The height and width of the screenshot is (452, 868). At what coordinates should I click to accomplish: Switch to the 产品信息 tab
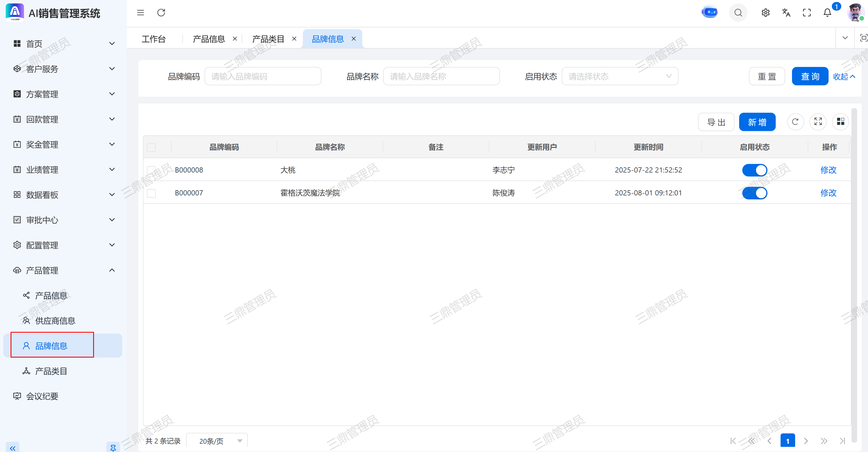[x=209, y=39]
